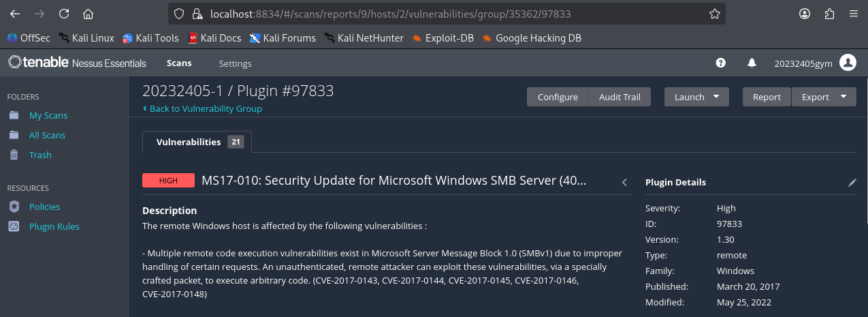Go to browser home page

(x=88, y=14)
